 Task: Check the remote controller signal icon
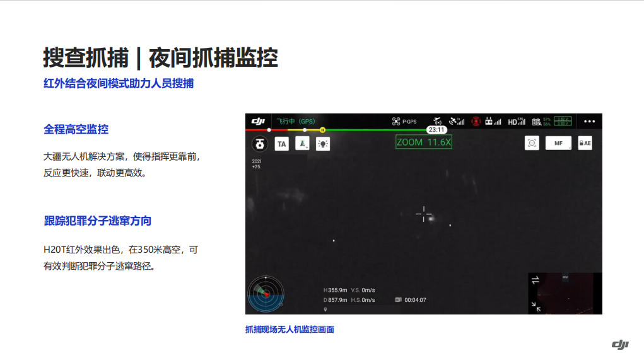[x=493, y=121]
